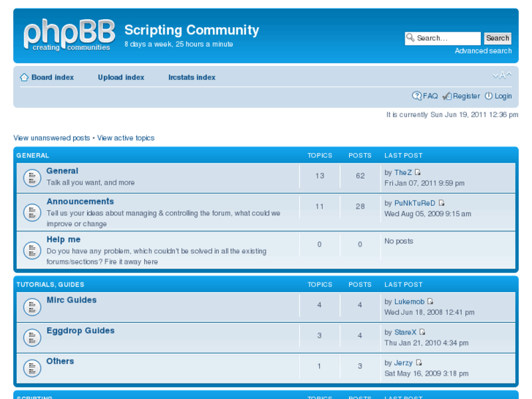Click the General forum status icon
Screen dimensions: 532x399
[x=32, y=178]
